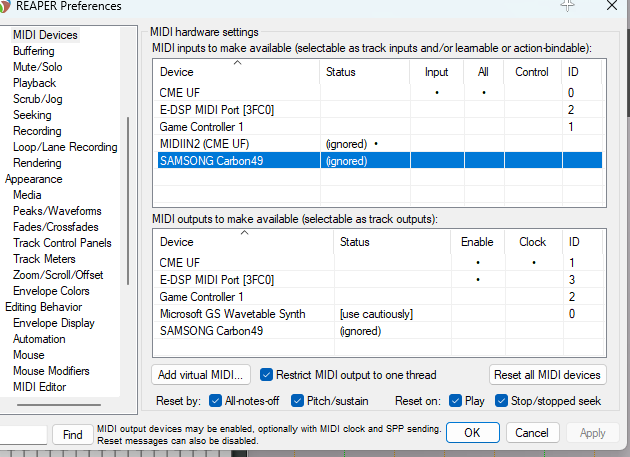The image size is (630, 457).
Task: Select E-DSP MIDI Port output row
Action: click(380, 280)
